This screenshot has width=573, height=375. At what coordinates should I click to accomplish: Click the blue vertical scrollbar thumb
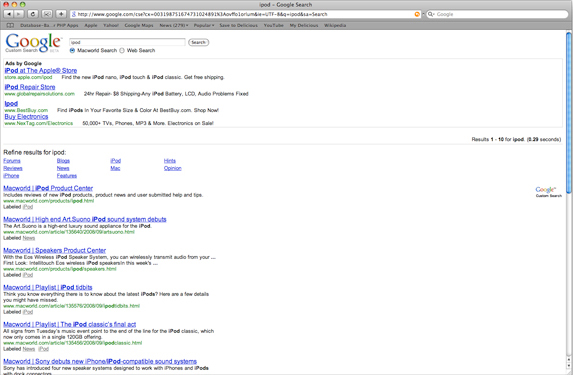569,113
